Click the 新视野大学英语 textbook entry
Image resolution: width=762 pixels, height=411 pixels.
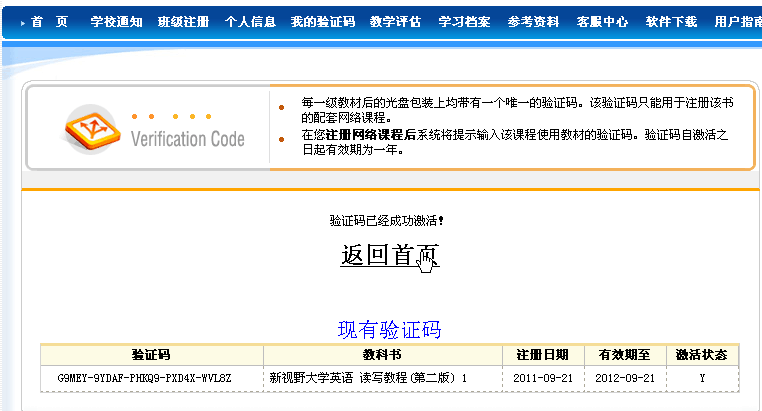(x=369, y=379)
